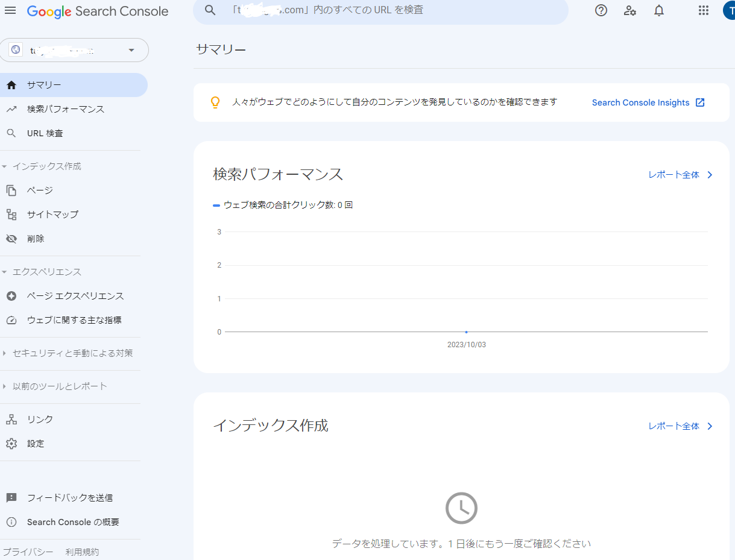Click the Google Search Console logo
The width and height of the screenshot is (735, 560).
tap(98, 11)
